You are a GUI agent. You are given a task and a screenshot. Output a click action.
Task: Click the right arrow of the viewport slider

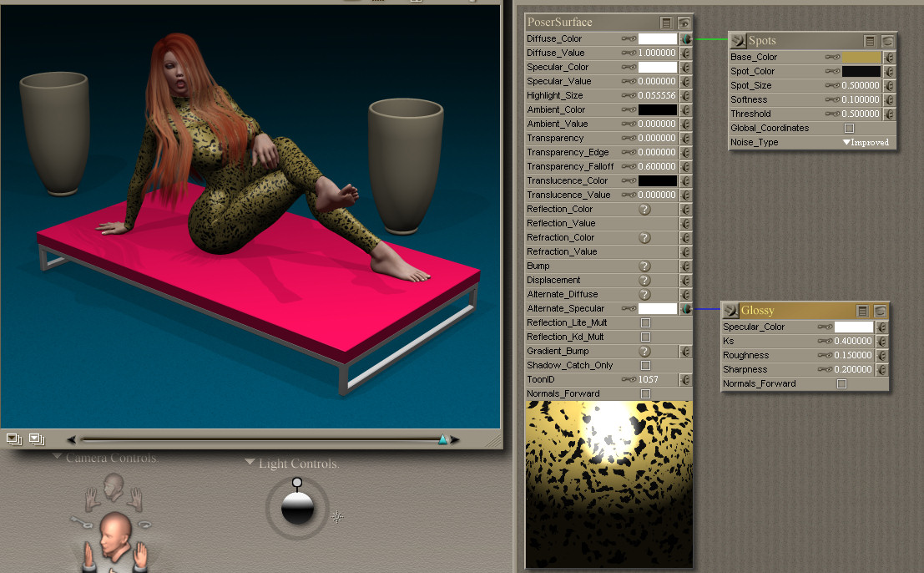pos(456,439)
